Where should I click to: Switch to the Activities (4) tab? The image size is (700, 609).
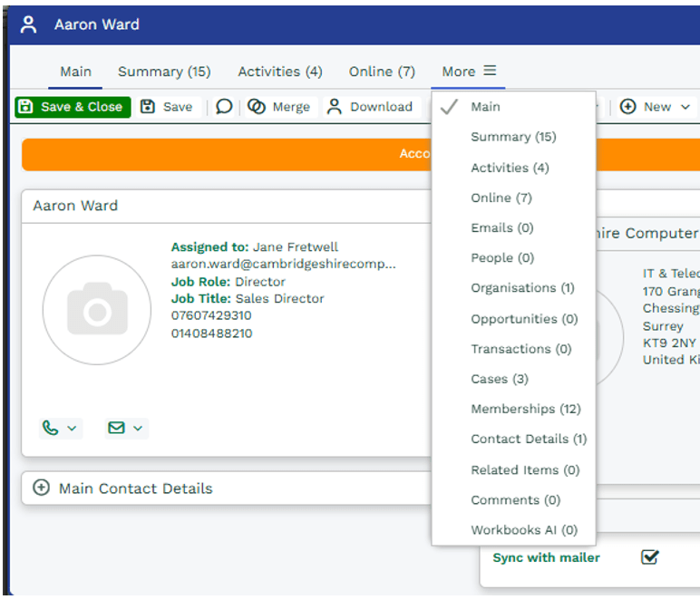279,72
